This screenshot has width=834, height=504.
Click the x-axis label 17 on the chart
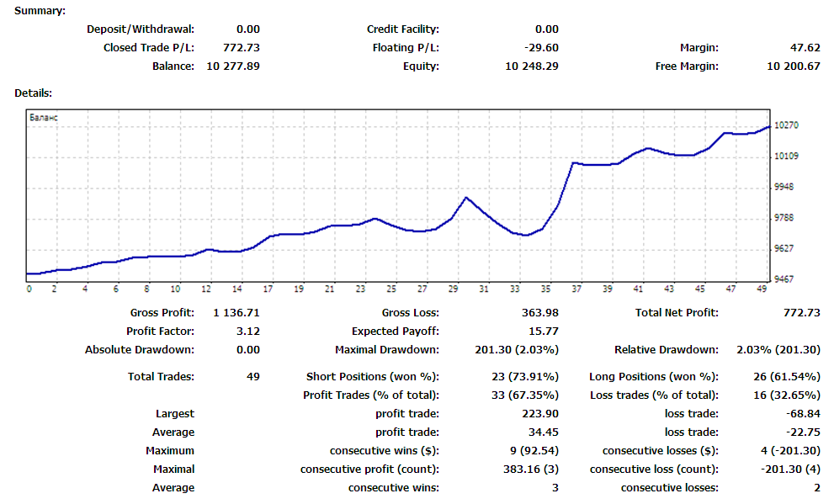268,289
